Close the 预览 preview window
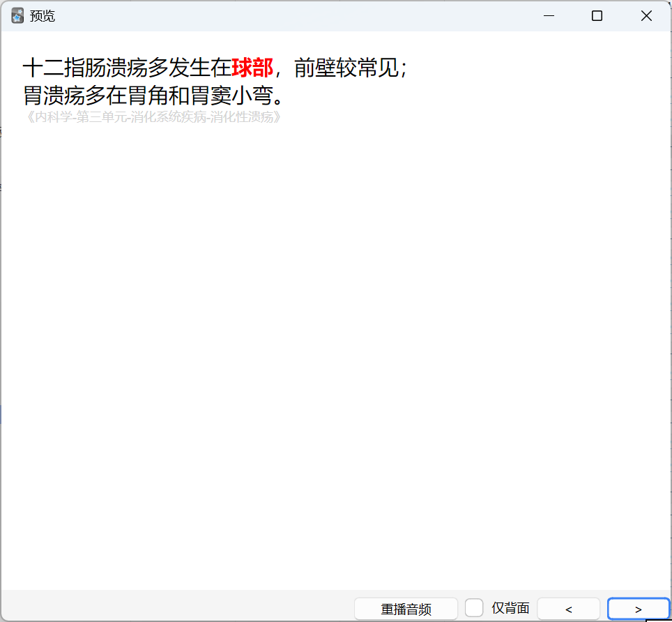Screen dimensions: 672x622 pyautogui.click(x=646, y=16)
